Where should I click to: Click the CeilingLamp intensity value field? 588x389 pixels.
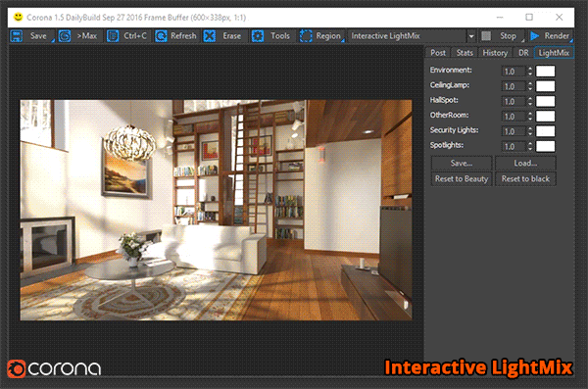pos(514,86)
